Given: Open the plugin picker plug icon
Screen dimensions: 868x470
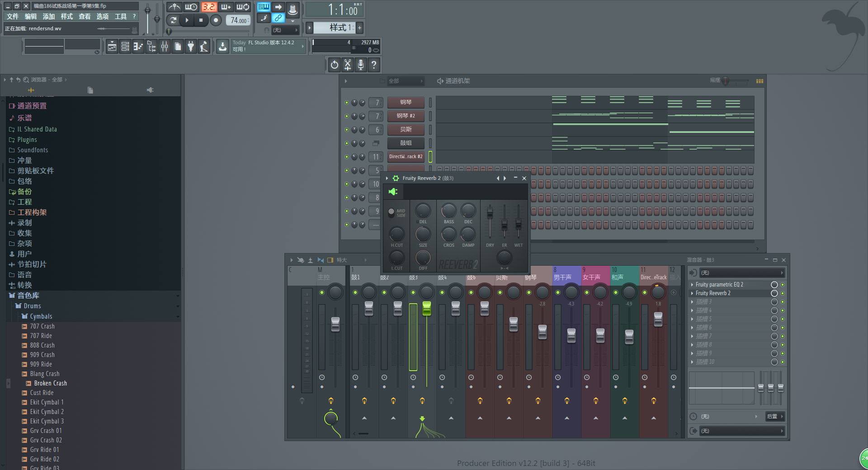Looking at the screenshot, I should pos(191,47).
